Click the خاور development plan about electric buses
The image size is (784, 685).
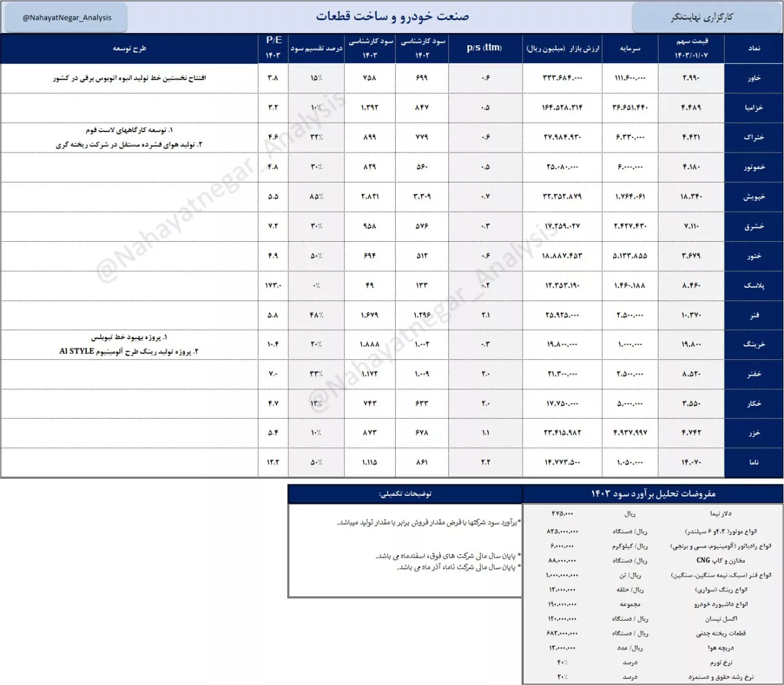pyautogui.click(x=129, y=78)
